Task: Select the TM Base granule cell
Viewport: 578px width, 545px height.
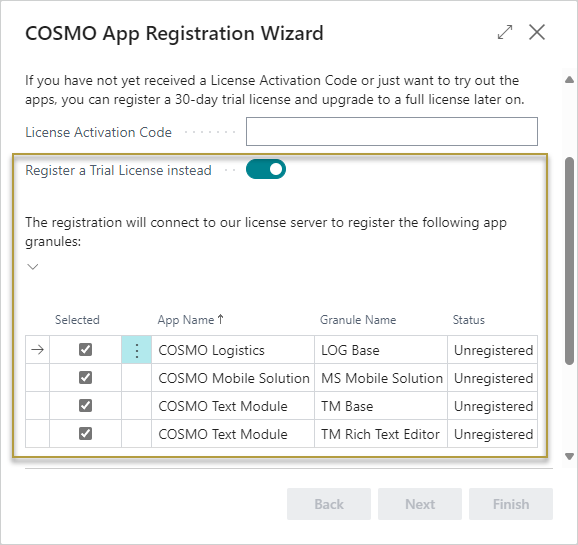Action: tap(381, 406)
